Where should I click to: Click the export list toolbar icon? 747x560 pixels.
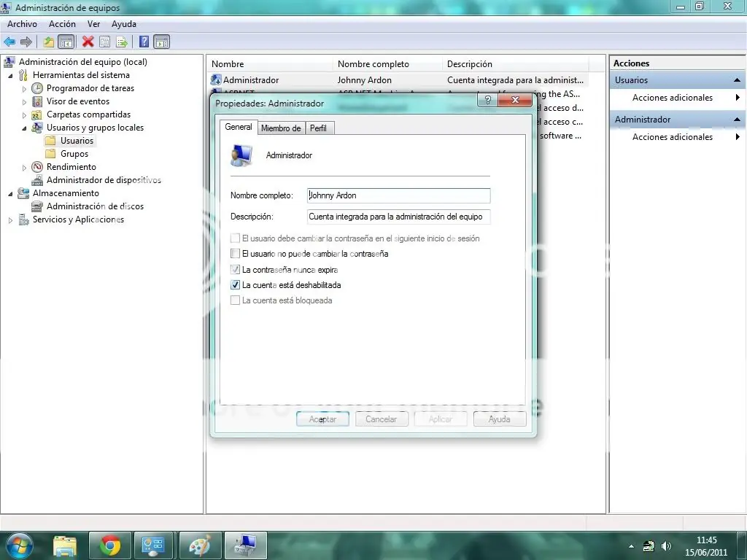[121, 42]
